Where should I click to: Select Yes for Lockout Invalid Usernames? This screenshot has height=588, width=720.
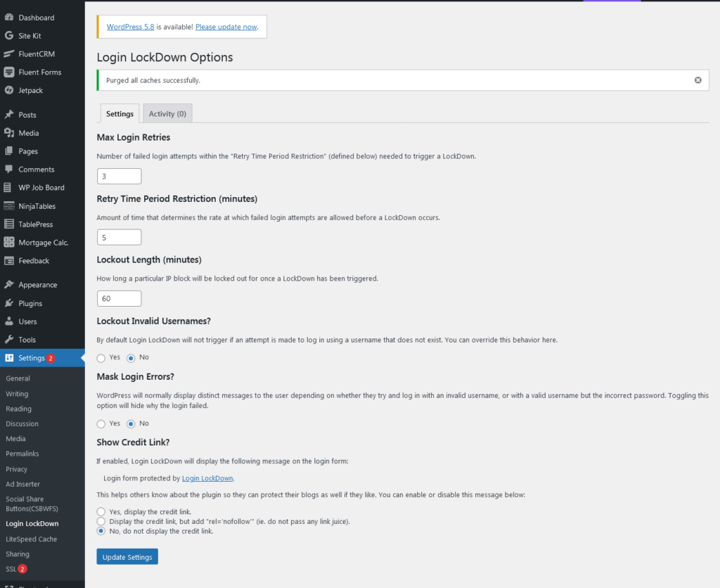click(101, 357)
